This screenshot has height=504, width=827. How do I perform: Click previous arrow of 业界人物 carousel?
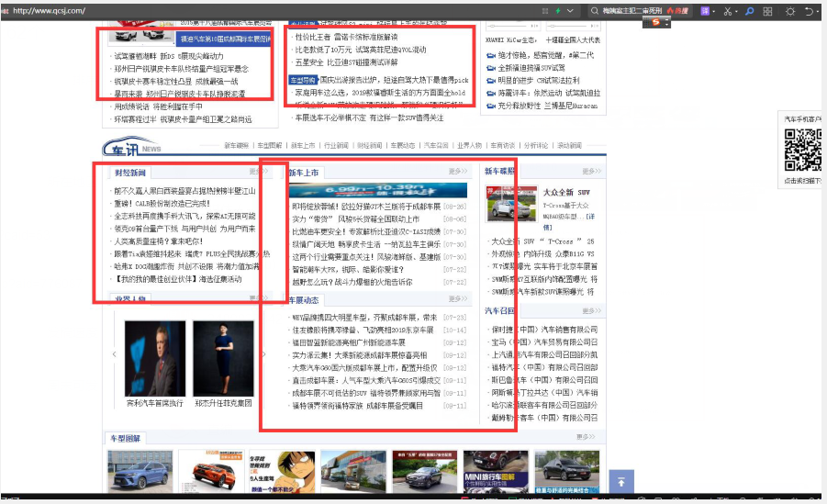click(x=115, y=354)
